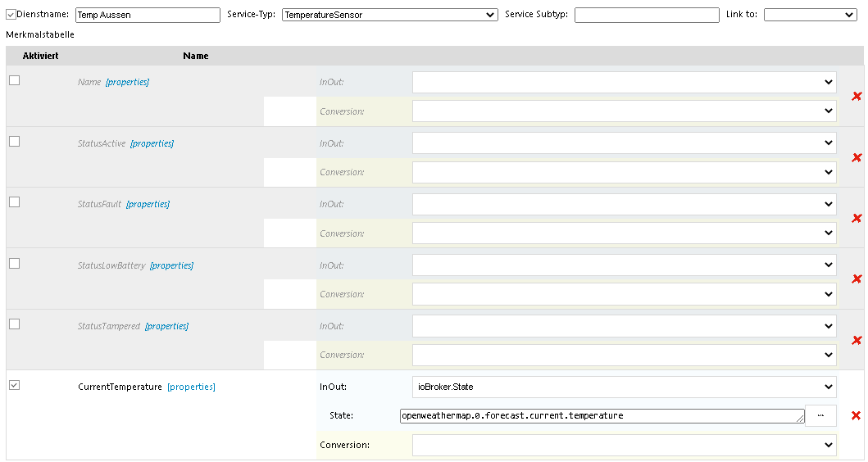This screenshot has width=868, height=462.
Task: Activate the StatusFault checkbox
Action: 14,202
